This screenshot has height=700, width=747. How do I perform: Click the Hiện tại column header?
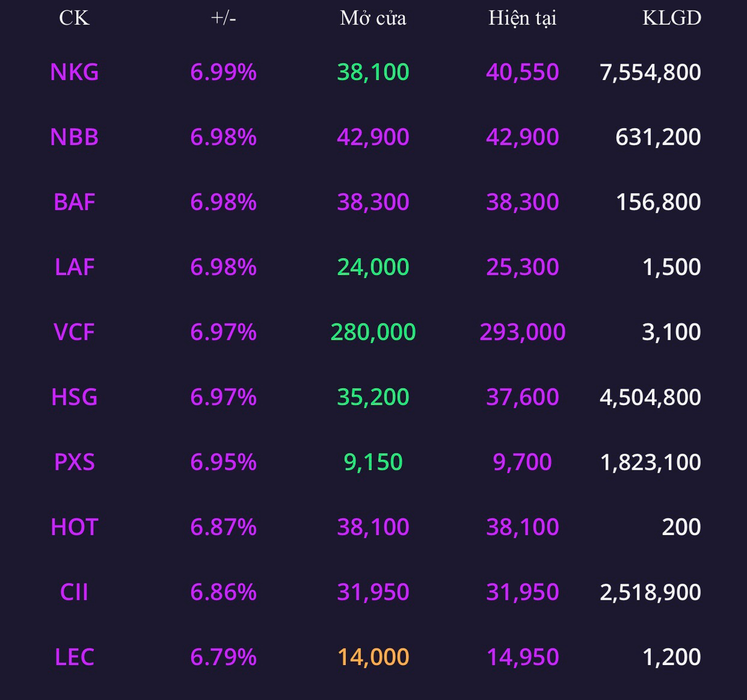coord(522,17)
